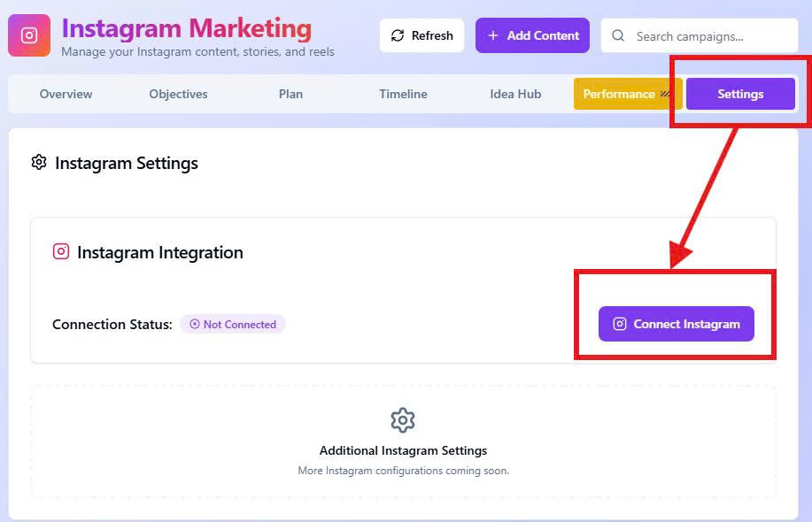Click the Instagram logo icon beside the title
The height and width of the screenshot is (522, 812).
click(29, 35)
